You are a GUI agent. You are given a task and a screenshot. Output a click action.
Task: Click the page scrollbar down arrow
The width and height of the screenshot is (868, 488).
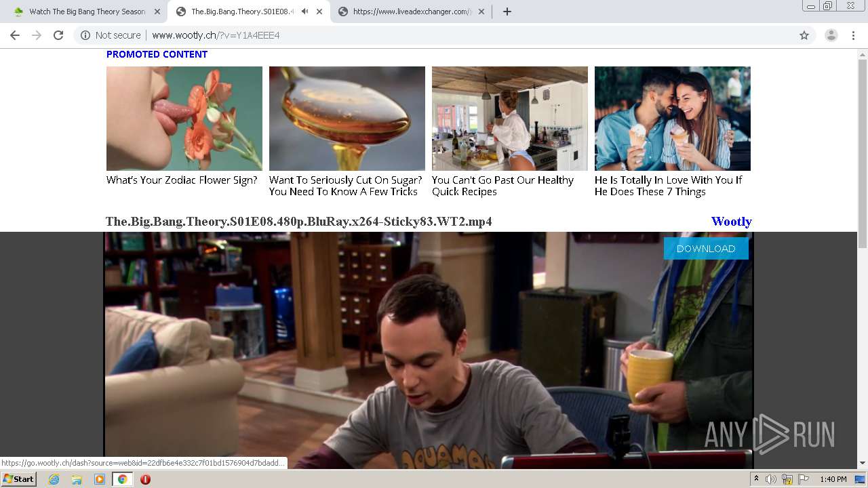click(863, 464)
